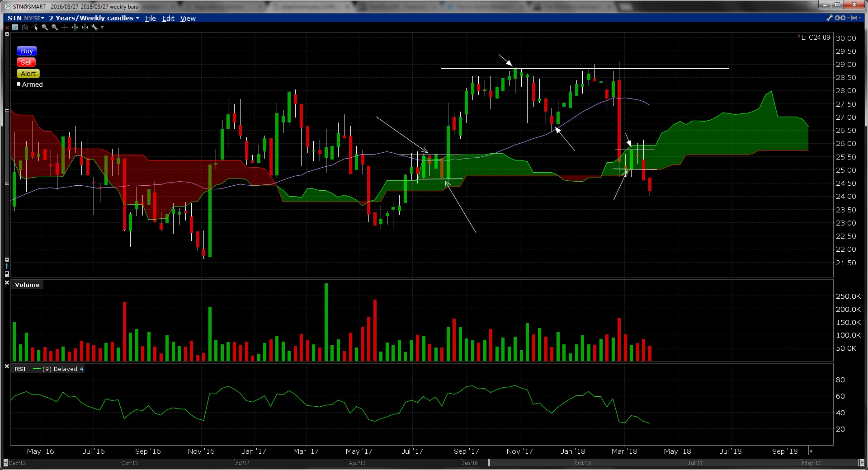Image resolution: width=868 pixels, height=470 pixels.
Task: Click the red Sell button
Action: coord(26,62)
